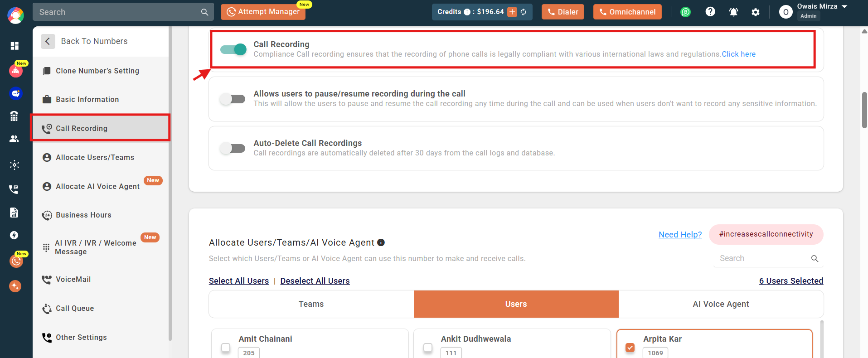Open the notifications bell

(733, 12)
